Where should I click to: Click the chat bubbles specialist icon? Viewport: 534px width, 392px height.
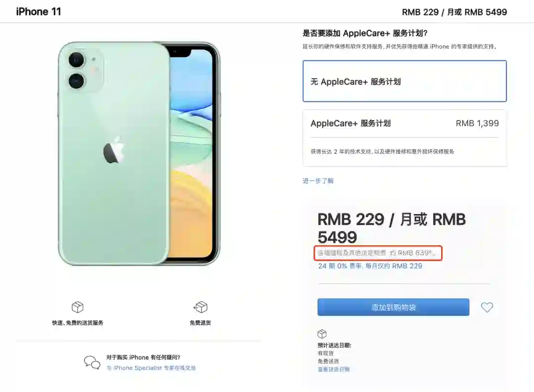tap(92, 362)
